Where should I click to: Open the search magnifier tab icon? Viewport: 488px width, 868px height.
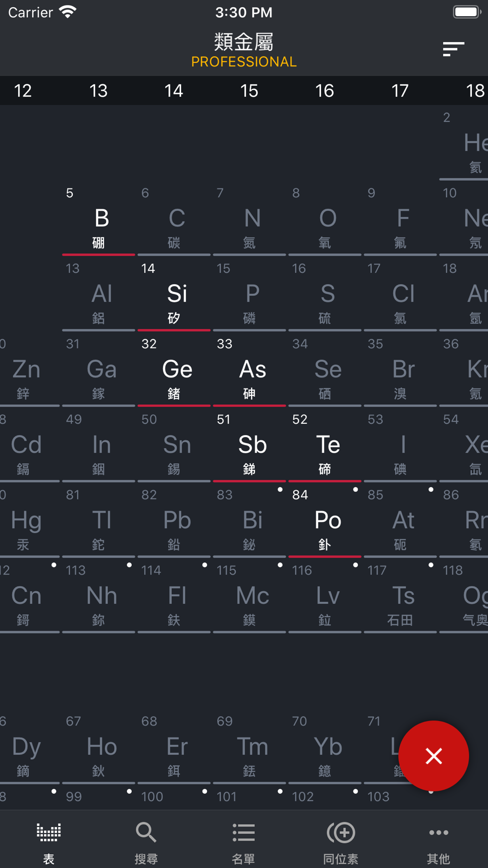coord(146,832)
